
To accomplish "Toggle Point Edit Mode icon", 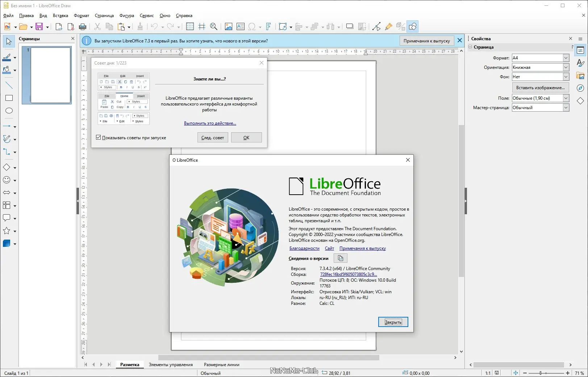I will tap(376, 26).
